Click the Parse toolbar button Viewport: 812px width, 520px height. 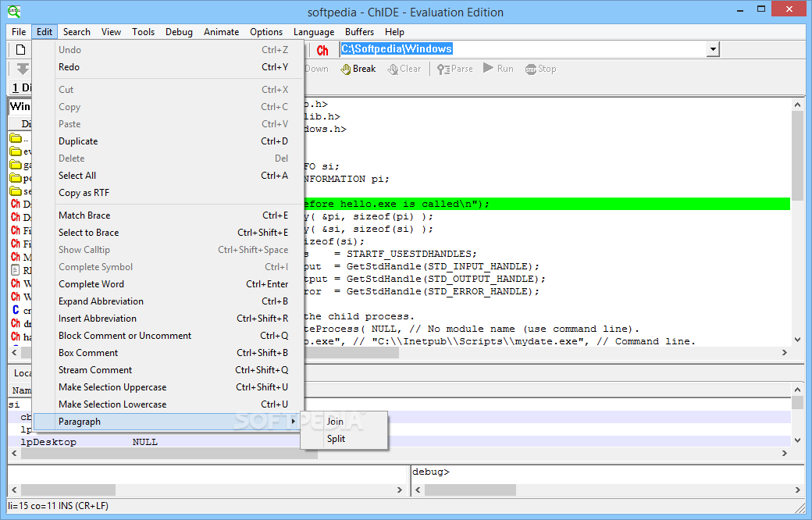[x=454, y=69]
